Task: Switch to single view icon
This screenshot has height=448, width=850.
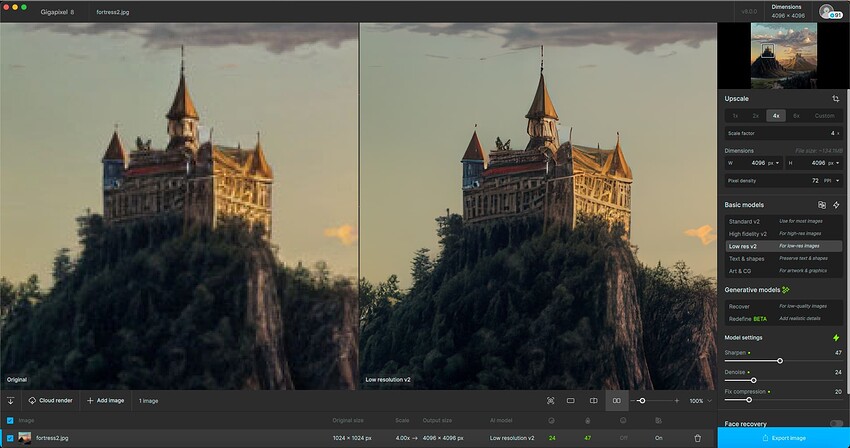Action: [x=571, y=401]
